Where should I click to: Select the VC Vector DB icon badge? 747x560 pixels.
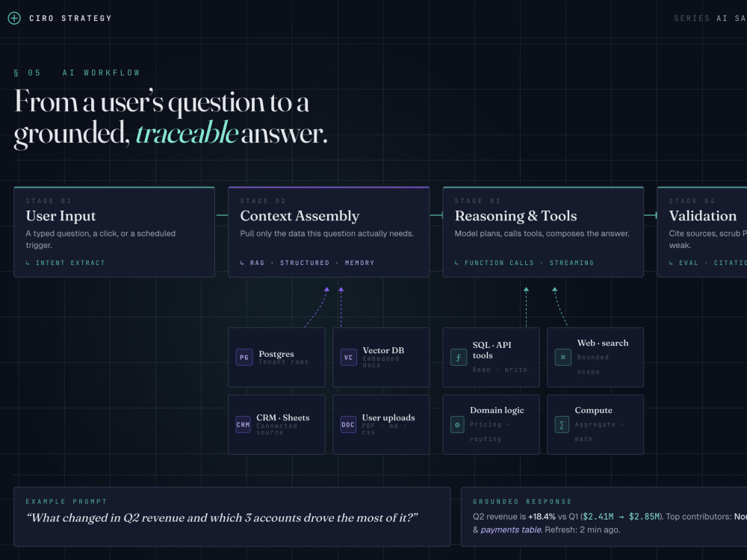[x=348, y=357]
